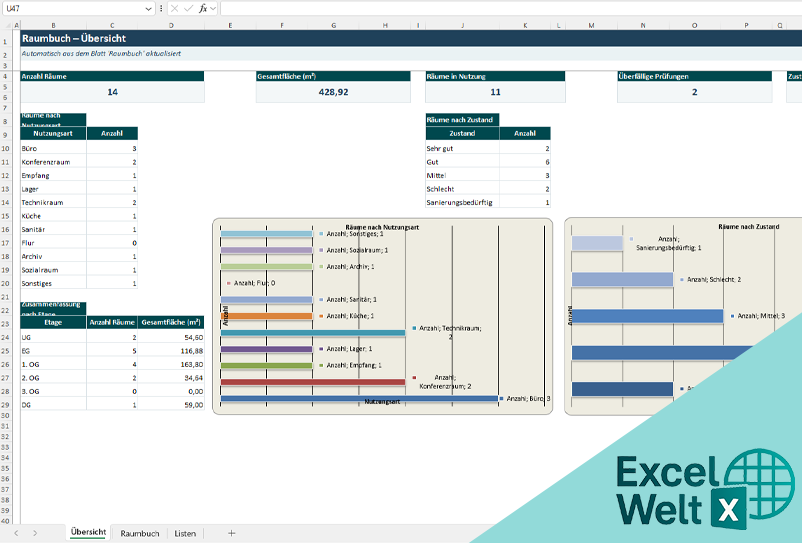Open the Name Box dropdown arrow
Image resolution: width=802 pixels, height=543 pixels.
coord(148,9)
